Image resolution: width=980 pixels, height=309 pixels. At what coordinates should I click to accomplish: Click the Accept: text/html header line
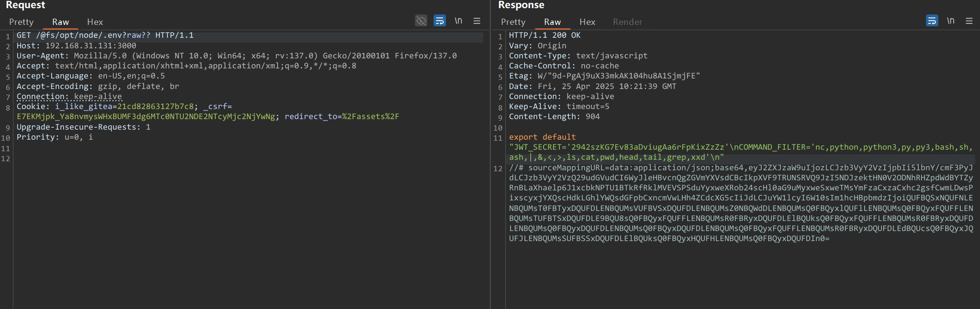point(187,66)
